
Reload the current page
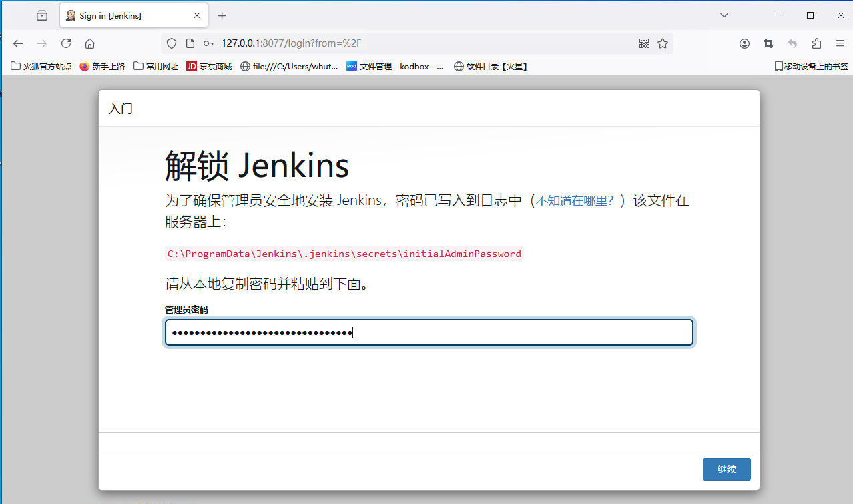[66, 43]
